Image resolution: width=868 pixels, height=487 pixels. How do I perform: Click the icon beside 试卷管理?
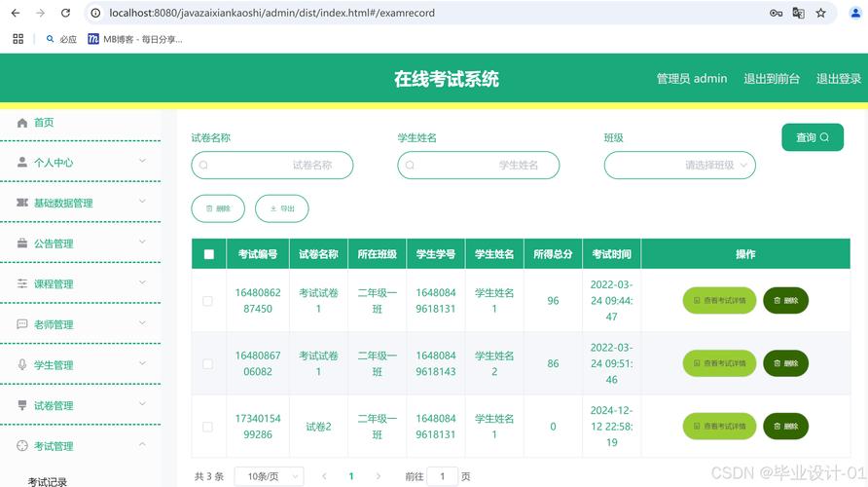coord(22,405)
